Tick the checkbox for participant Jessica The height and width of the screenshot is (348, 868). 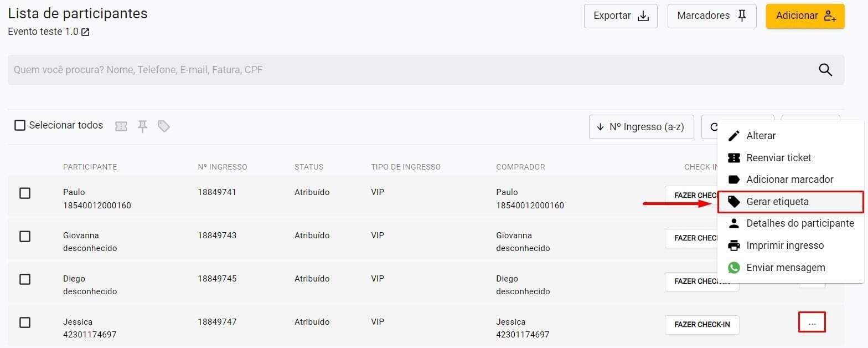click(25, 323)
